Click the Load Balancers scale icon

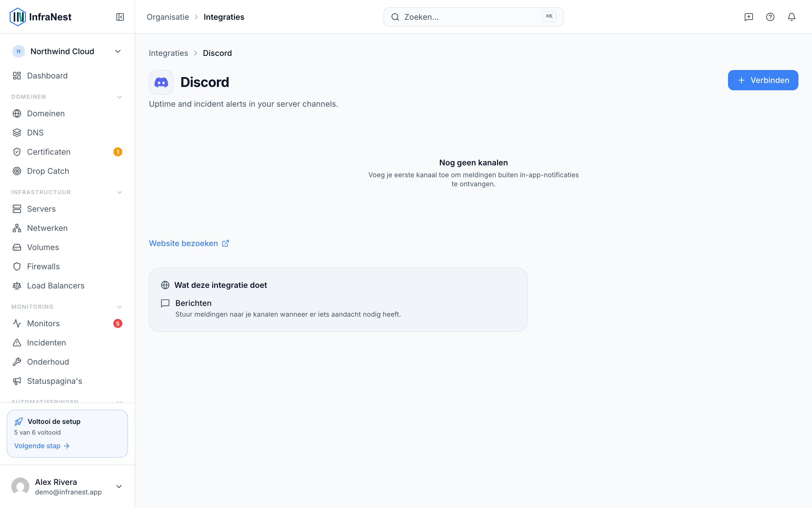(x=17, y=286)
